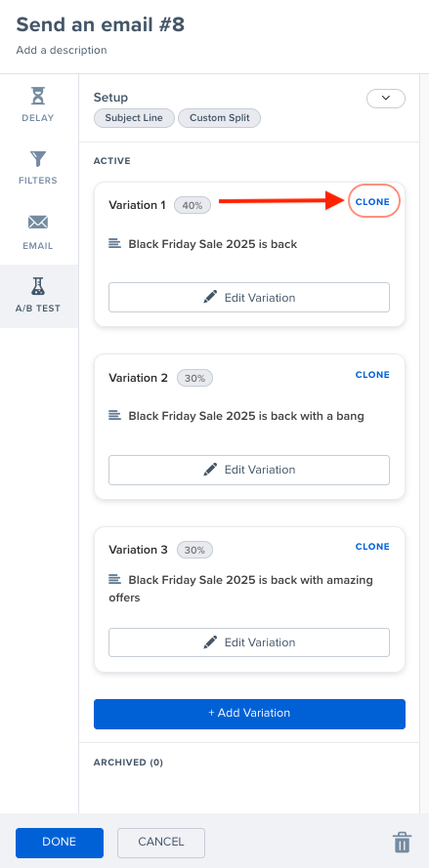Delete this step via trash icon
This screenshot has height=868, width=429.
(x=402, y=842)
